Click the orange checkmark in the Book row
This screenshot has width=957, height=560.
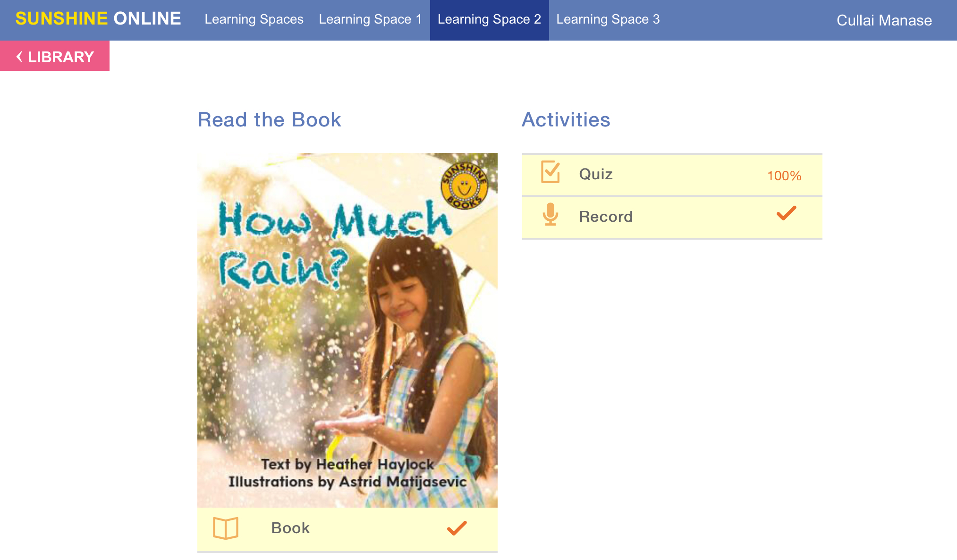pyautogui.click(x=457, y=528)
